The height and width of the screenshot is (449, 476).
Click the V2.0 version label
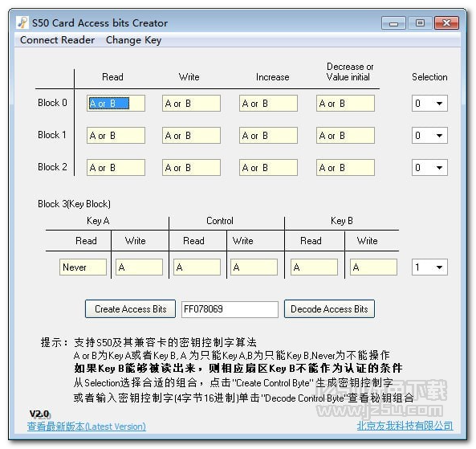pos(39,414)
